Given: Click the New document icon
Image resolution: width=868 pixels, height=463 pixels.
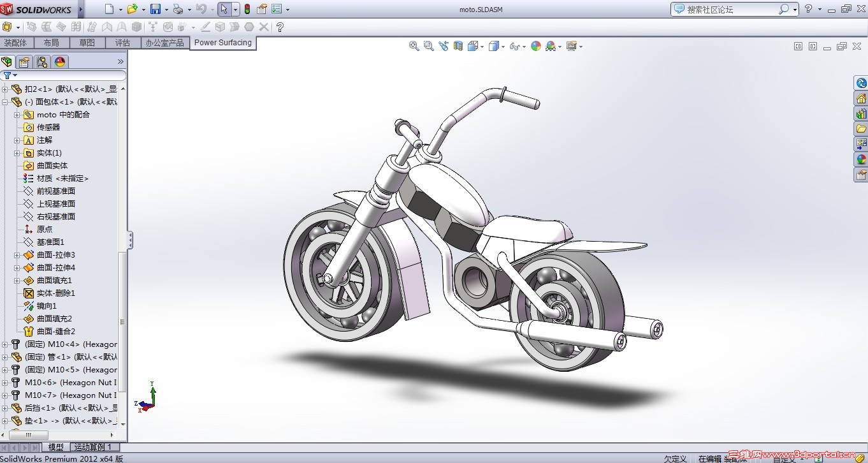Looking at the screenshot, I should 110,9.
